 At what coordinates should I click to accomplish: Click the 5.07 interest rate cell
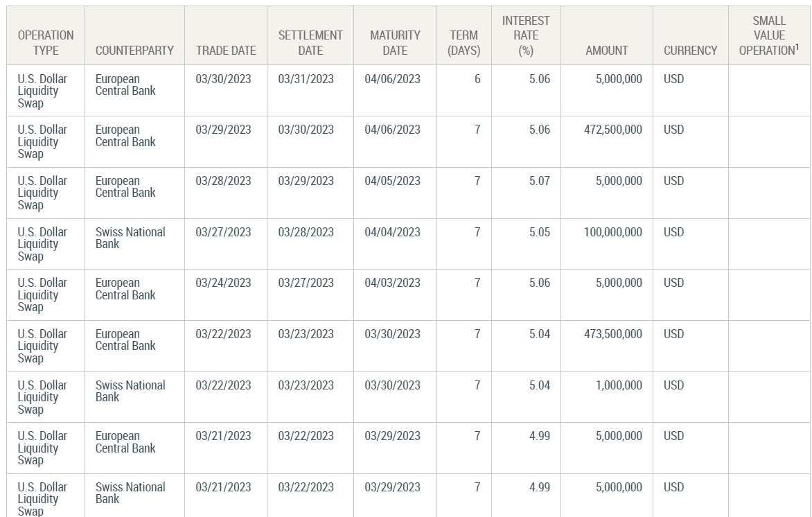(x=539, y=181)
